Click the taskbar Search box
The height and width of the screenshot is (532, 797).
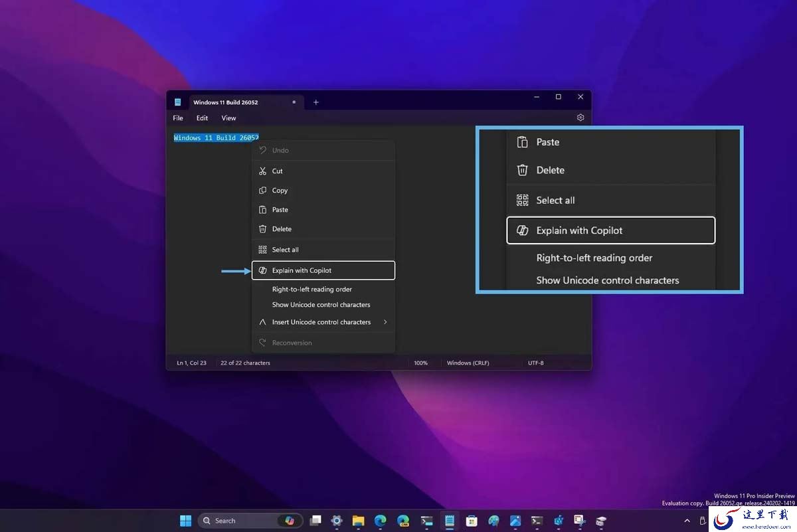pos(250,521)
